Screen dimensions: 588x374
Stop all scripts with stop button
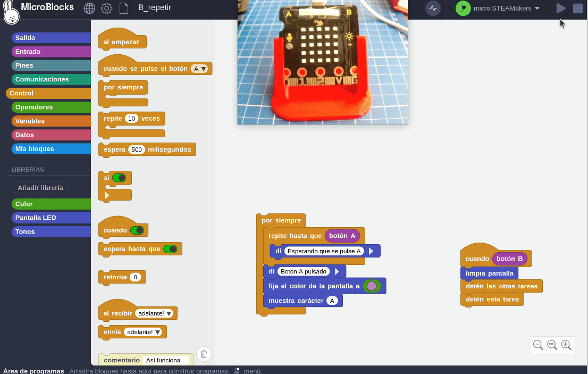[578, 9]
